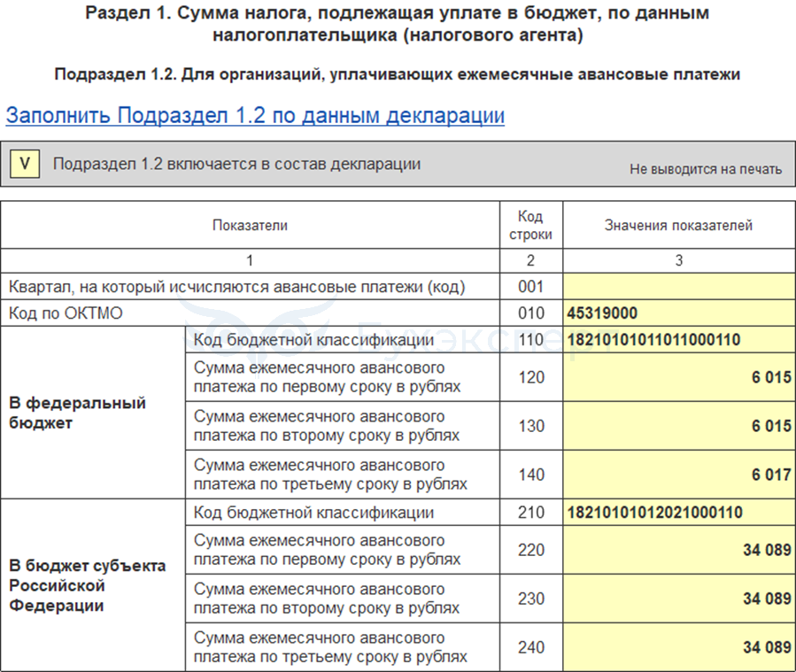Click 'по второму сроку' label in row 130
This screenshot has width=796, height=672.
click(x=327, y=426)
